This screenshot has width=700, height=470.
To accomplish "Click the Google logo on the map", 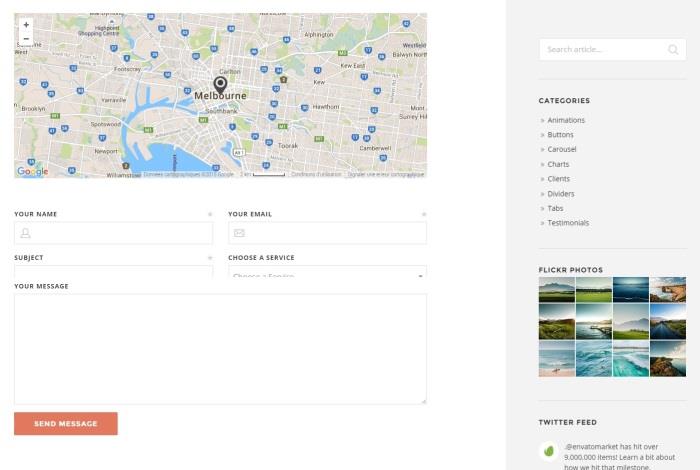I will [32, 171].
